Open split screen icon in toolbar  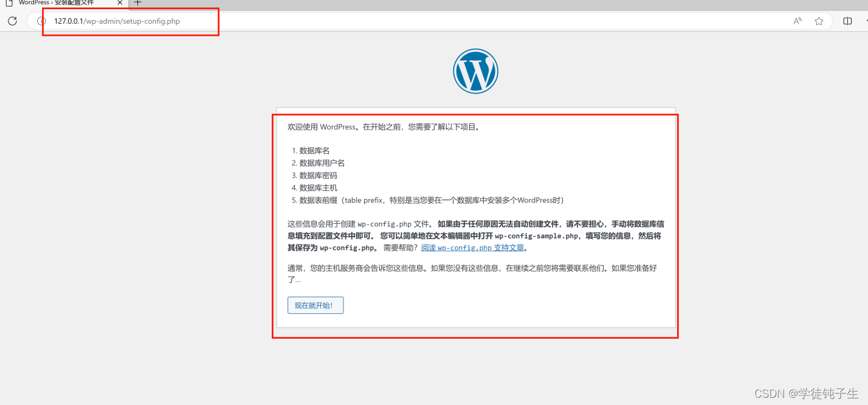coord(847,21)
